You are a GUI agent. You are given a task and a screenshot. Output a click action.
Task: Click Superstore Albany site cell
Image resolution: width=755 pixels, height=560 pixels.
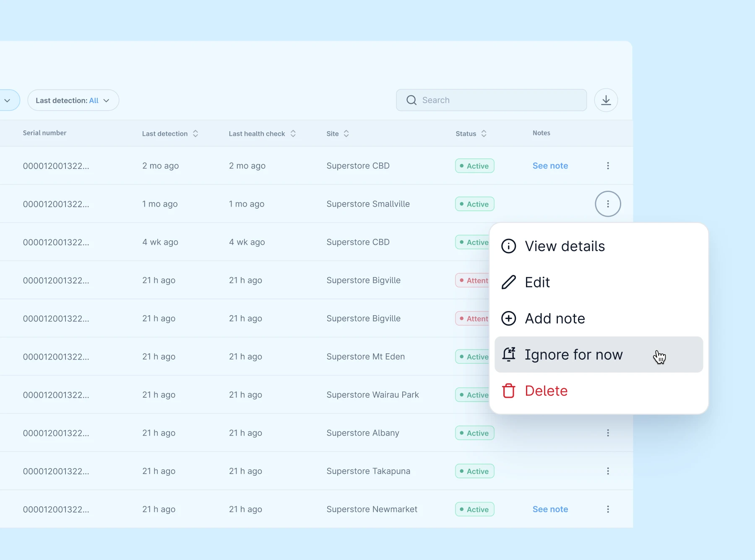(x=363, y=433)
